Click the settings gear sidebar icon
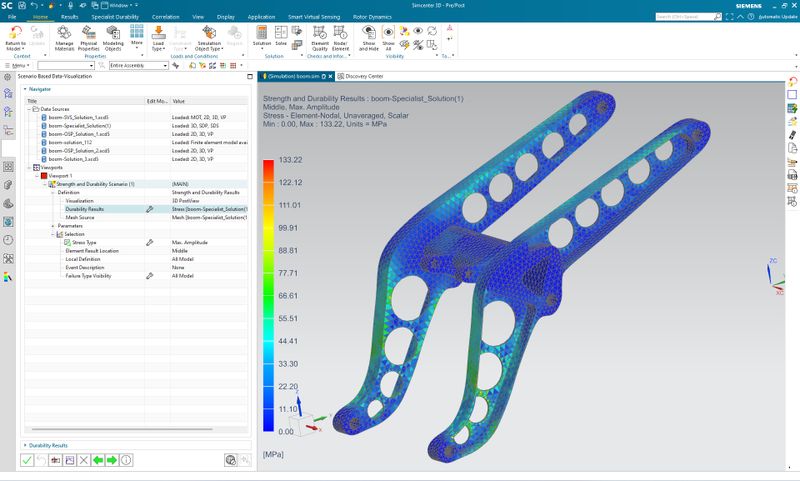This screenshot has height=481, width=800. (8, 77)
